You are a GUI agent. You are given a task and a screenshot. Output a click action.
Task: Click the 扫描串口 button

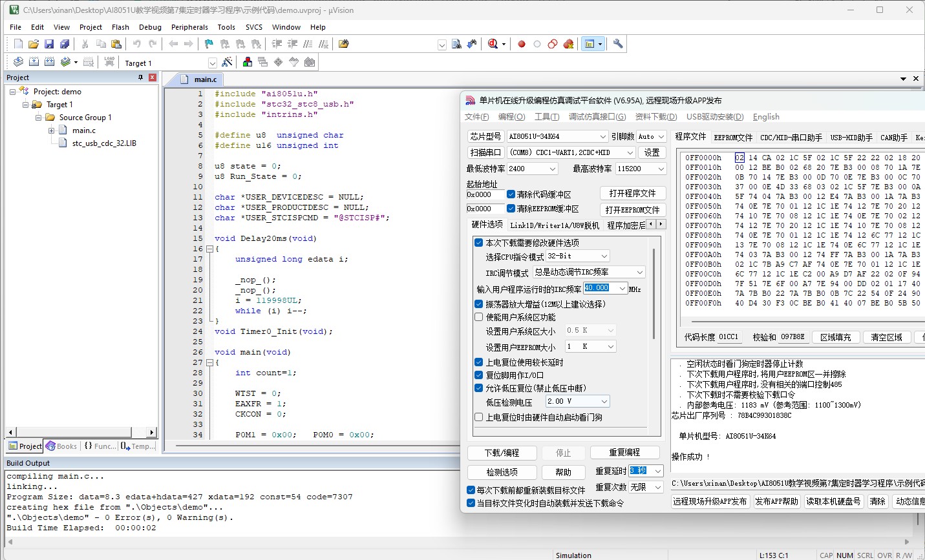click(486, 152)
